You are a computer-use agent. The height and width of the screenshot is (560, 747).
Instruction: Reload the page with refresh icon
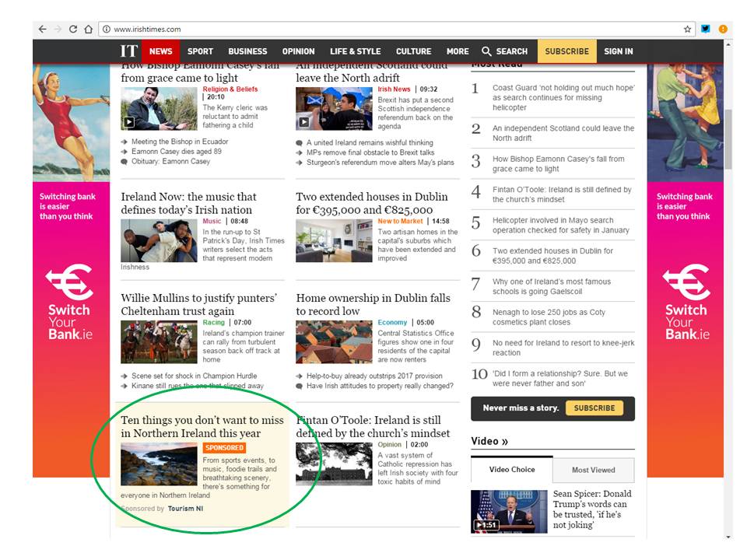[x=73, y=29]
